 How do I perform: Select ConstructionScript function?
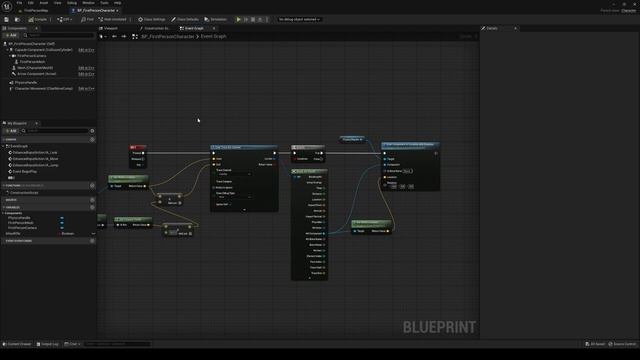tap(23, 193)
